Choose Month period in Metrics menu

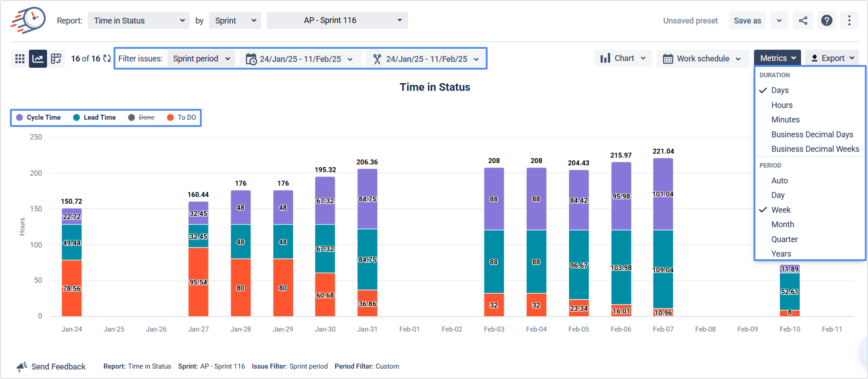point(783,224)
